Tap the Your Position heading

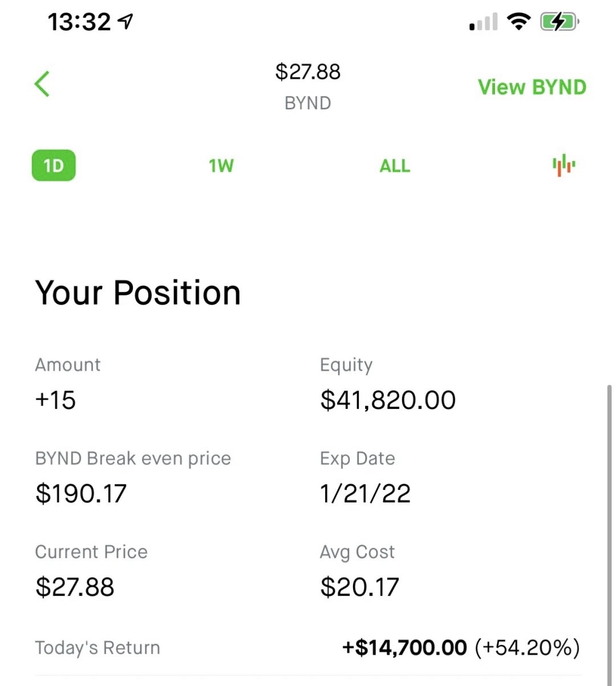[138, 293]
